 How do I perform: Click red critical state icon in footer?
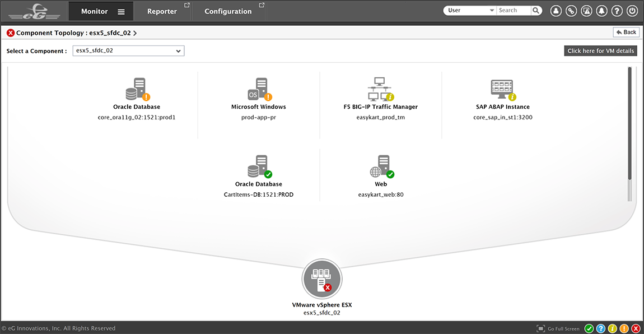[636, 328]
